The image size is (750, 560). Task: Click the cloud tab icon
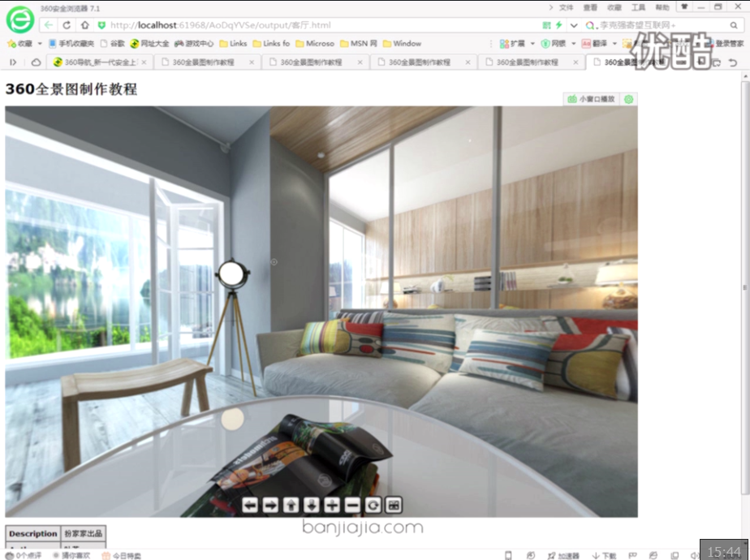pos(36,62)
